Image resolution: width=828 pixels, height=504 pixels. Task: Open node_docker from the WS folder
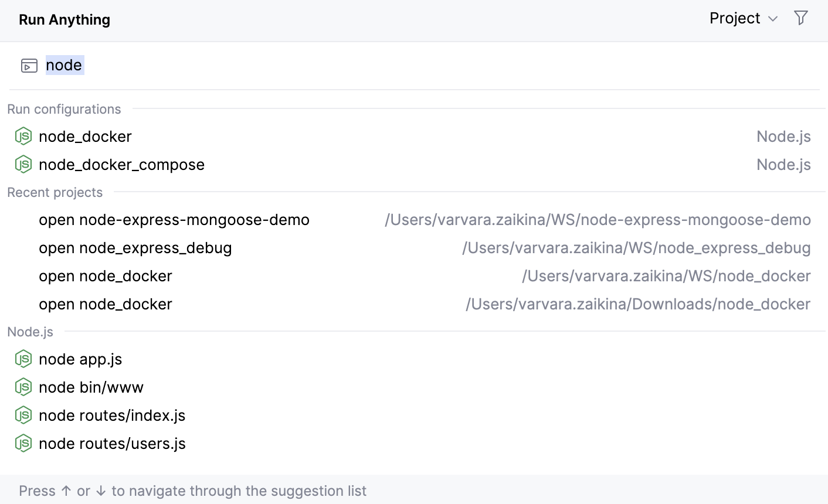[x=105, y=275]
